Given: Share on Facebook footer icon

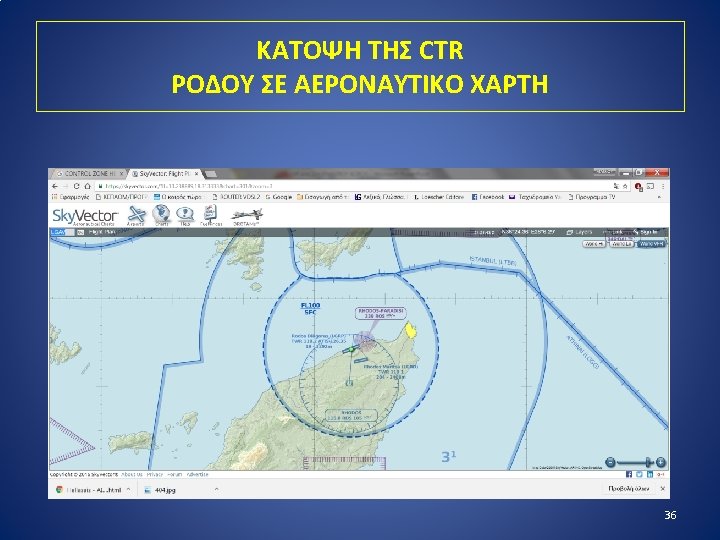Looking at the screenshot, I should click(x=629, y=474).
